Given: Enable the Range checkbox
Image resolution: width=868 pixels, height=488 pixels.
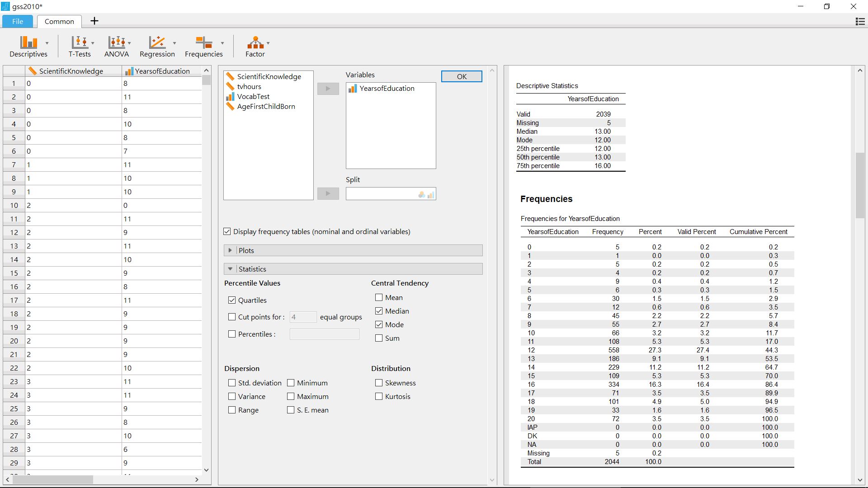Looking at the screenshot, I should pyautogui.click(x=232, y=410).
